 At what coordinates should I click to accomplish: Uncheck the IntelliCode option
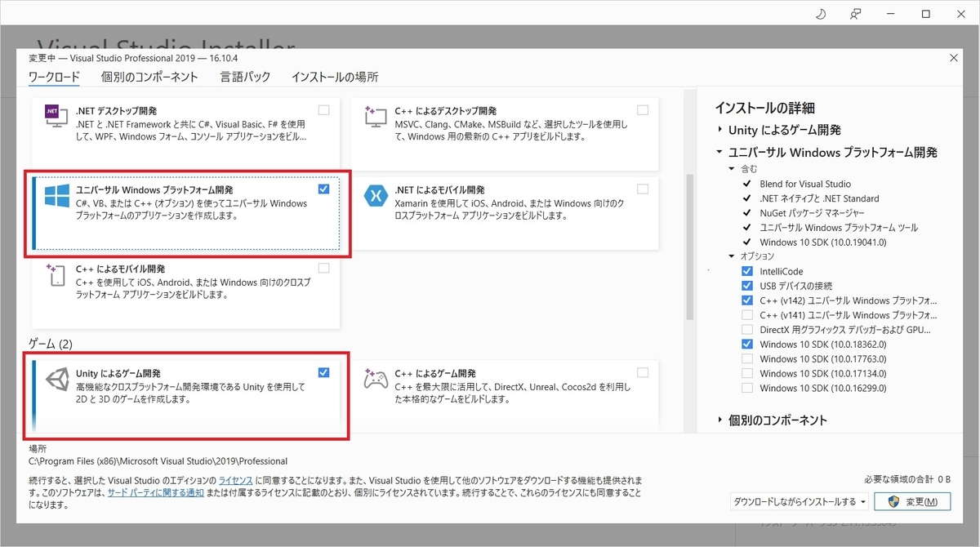(x=747, y=271)
